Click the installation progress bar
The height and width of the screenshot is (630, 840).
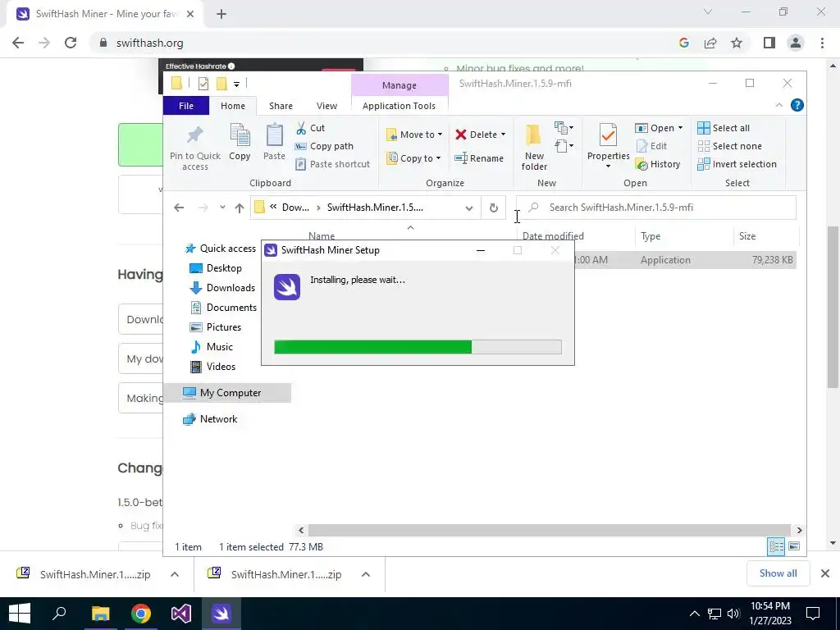418,347
